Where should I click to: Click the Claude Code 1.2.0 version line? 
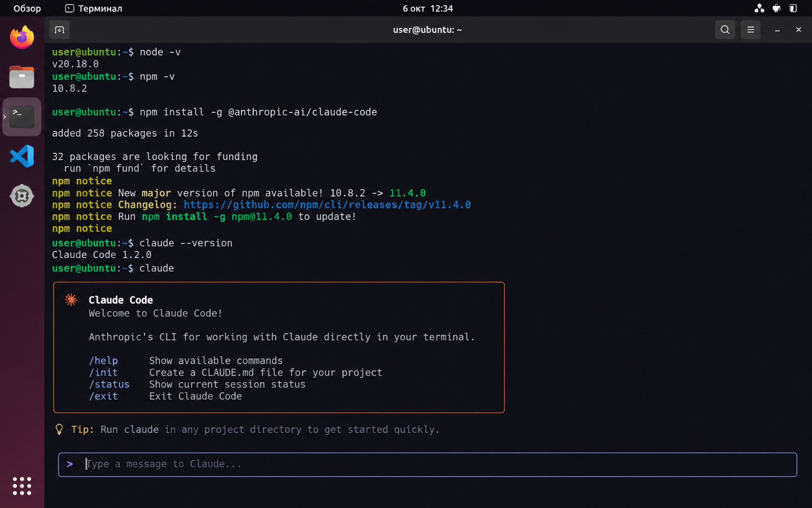click(x=101, y=255)
